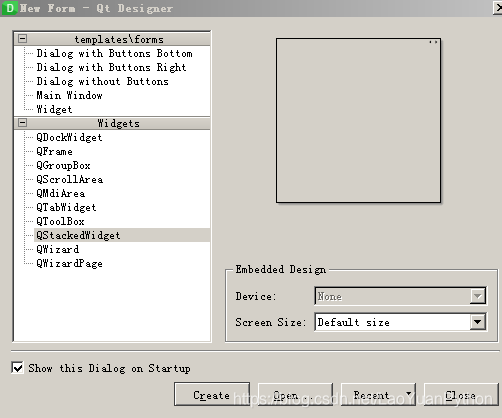Click the form preview thumbnail
This screenshot has height=418, width=502.
[358, 120]
